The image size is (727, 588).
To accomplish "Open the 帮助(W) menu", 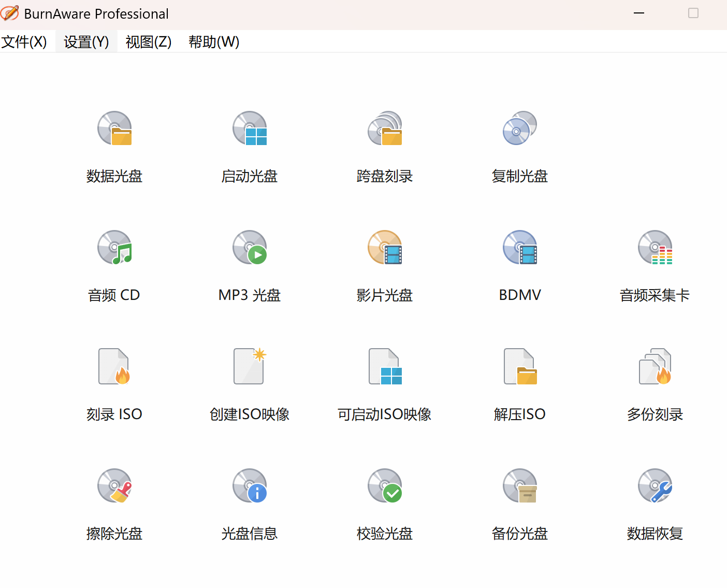I will coord(214,41).
